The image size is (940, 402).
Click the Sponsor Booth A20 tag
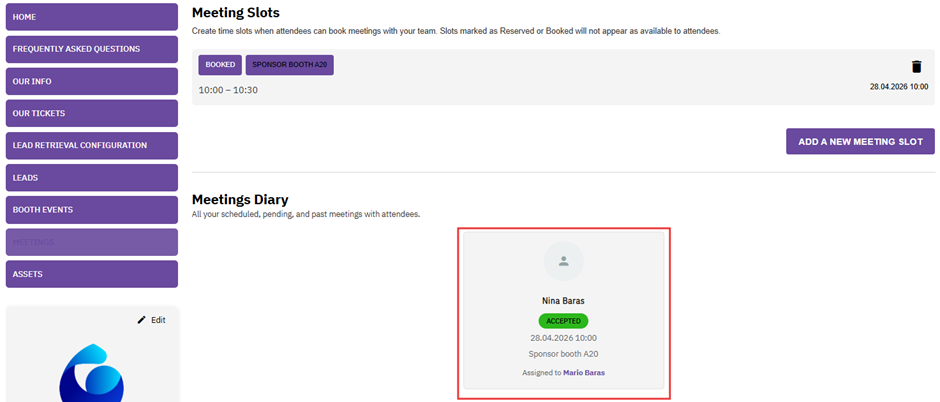coord(290,65)
